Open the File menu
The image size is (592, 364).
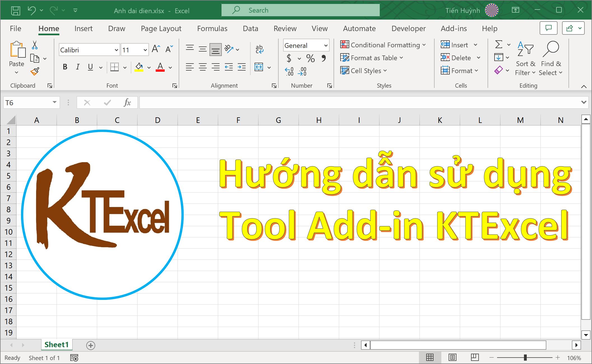15,29
